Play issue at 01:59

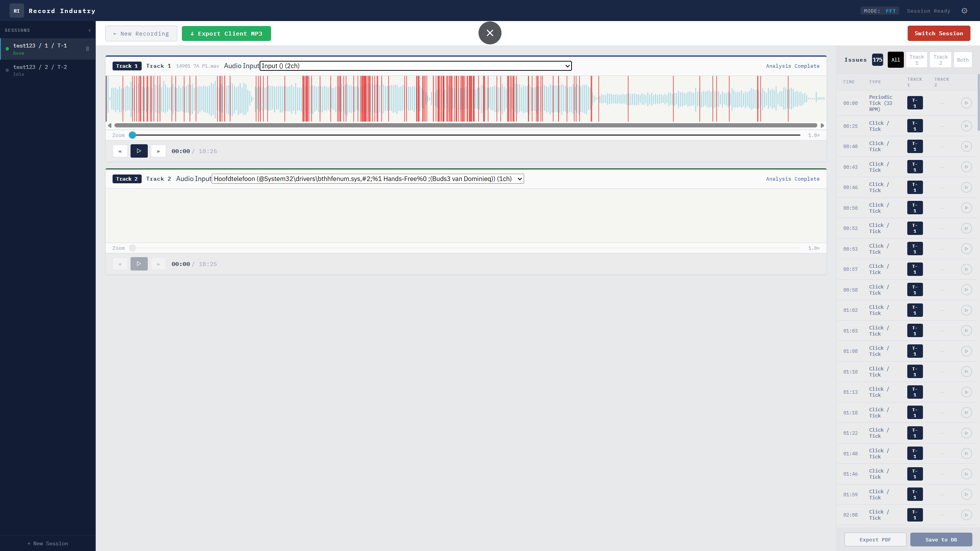[966, 494]
